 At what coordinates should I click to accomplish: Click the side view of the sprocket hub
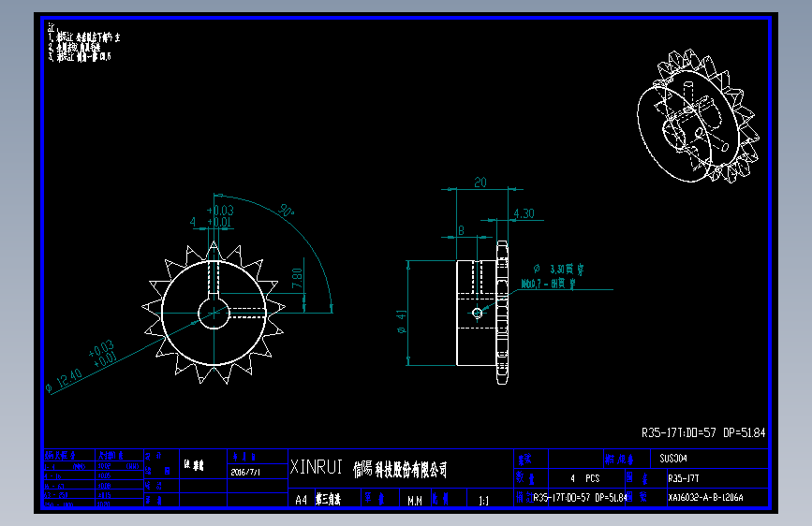pos(482,313)
